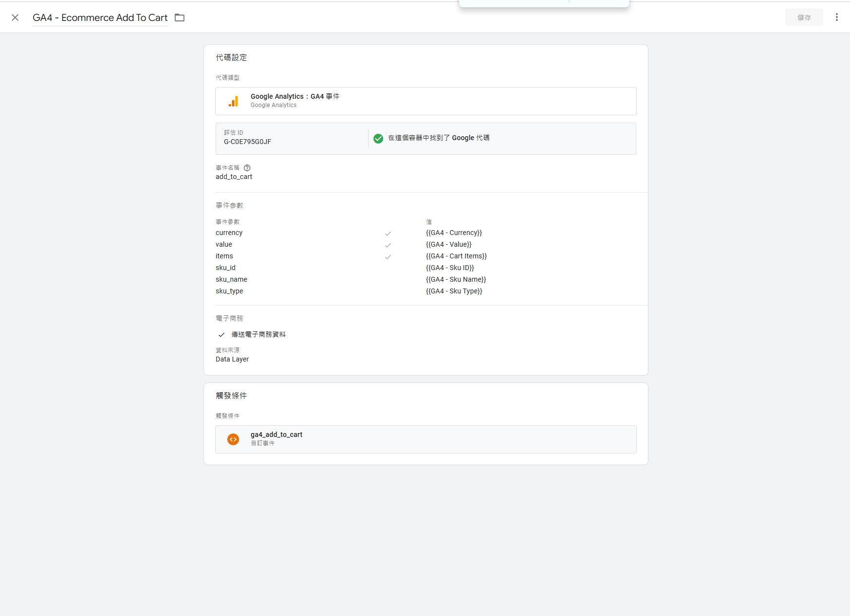Click the add_to_cart event name value
The height and width of the screenshot is (616, 850).
coord(234,177)
